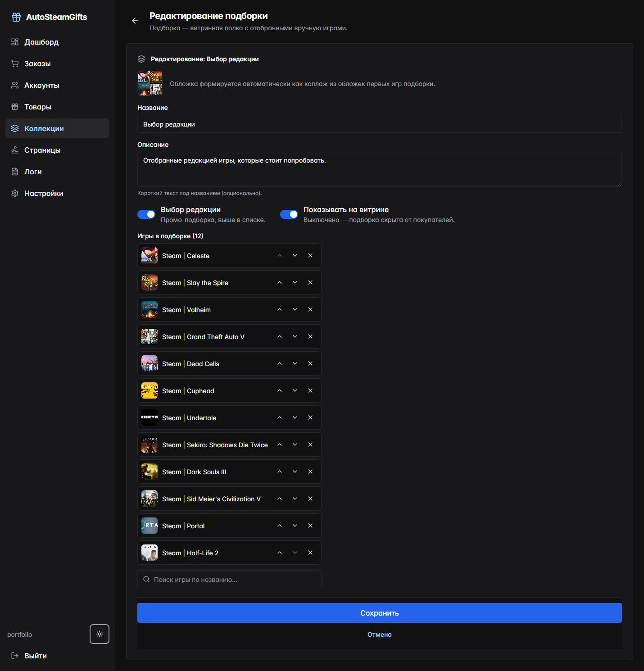
Task: Move Celeste down in the list
Action: [x=295, y=255]
